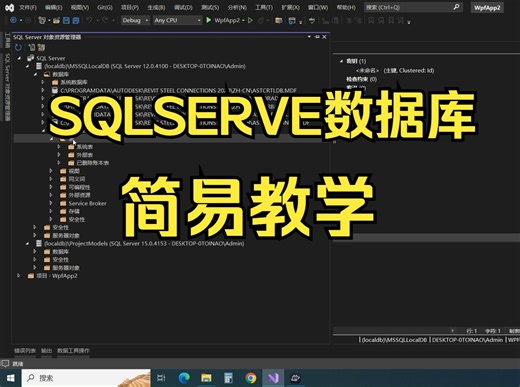The width and height of the screenshot is (520, 387).
Task: Expand the 视图 folder
Action: [x=51, y=171]
